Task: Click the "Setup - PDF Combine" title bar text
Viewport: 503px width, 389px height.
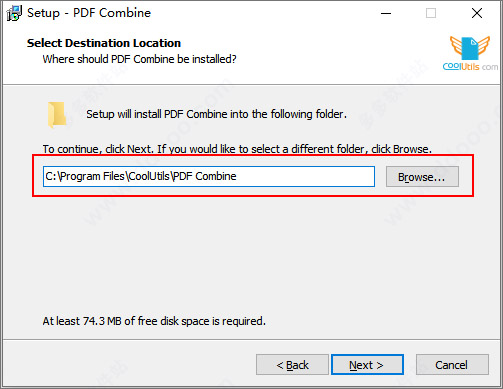Action: coord(89,13)
